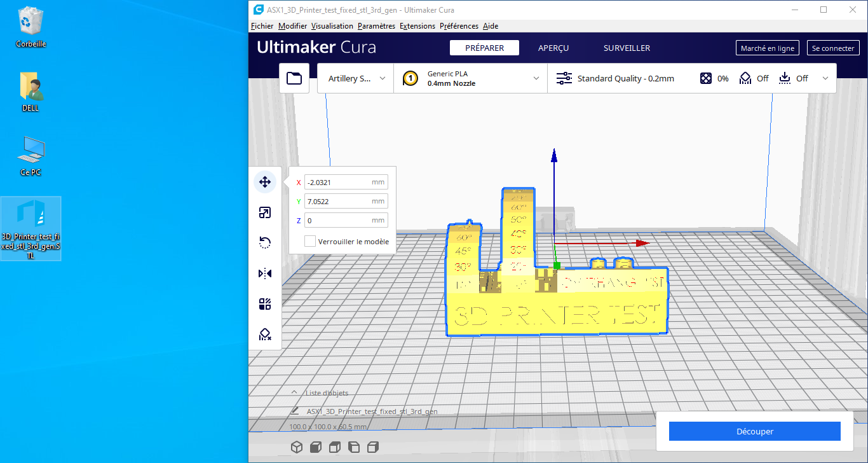Open Marché en ligne marketplace

(x=768, y=48)
